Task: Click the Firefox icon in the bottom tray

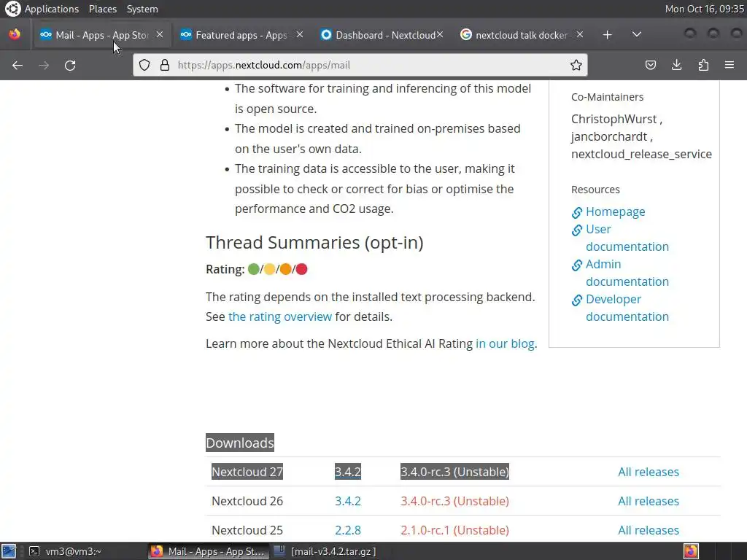Action: coord(691,551)
